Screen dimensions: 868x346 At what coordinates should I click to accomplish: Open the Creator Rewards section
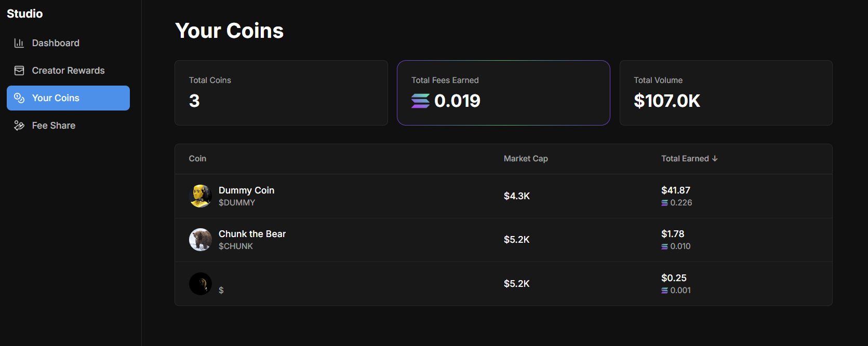tap(68, 70)
